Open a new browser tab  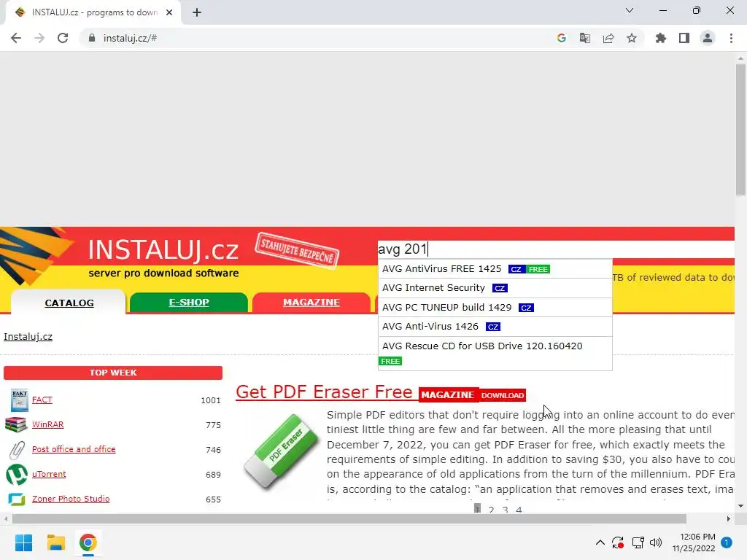(197, 12)
